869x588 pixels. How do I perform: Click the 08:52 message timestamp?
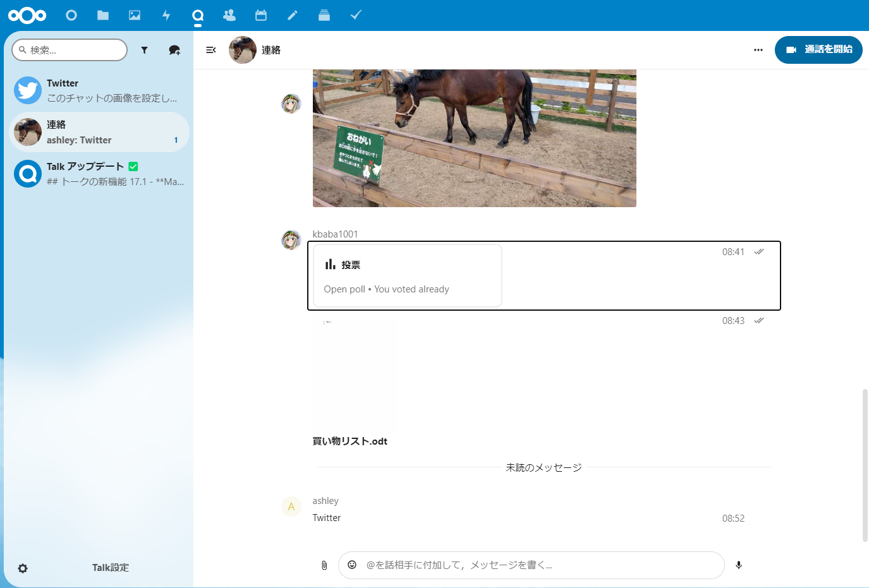[733, 519]
